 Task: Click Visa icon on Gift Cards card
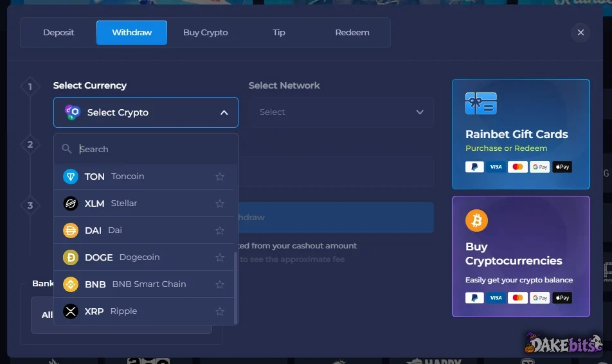pos(496,167)
